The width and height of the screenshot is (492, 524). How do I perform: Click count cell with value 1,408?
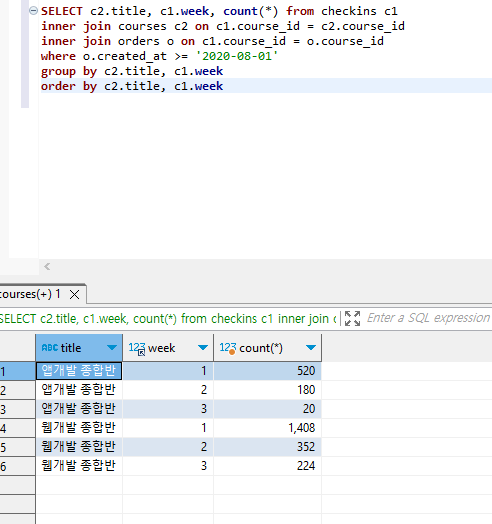pyautogui.click(x=267, y=428)
